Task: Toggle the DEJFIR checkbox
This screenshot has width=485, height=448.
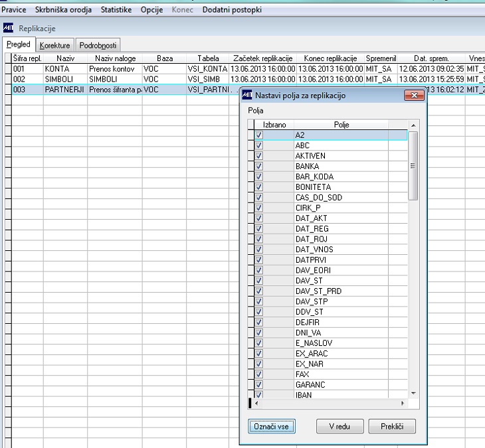Action: (x=259, y=323)
